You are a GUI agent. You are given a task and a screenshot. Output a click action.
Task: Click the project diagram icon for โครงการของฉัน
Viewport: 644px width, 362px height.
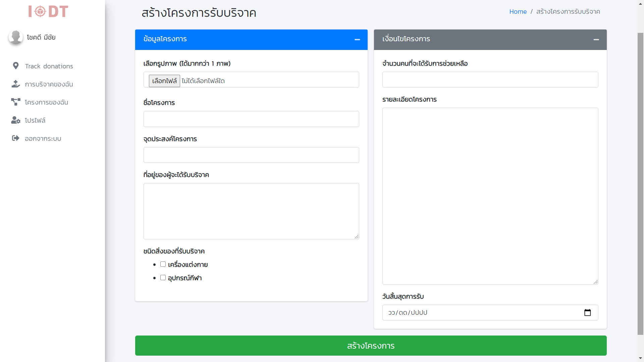click(x=15, y=102)
